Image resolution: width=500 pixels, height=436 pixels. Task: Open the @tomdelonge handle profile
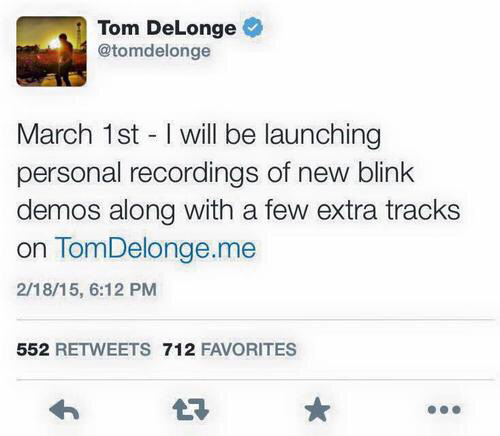(x=154, y=51)
